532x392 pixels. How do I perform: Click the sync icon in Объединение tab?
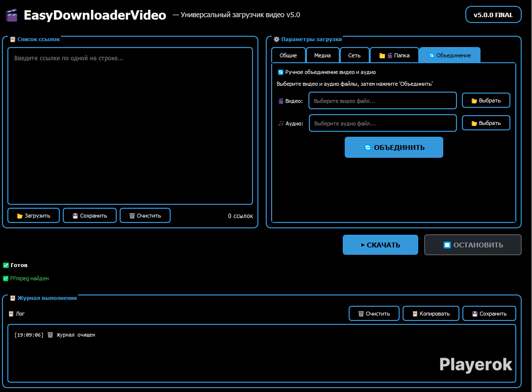[x=431, y=55]
